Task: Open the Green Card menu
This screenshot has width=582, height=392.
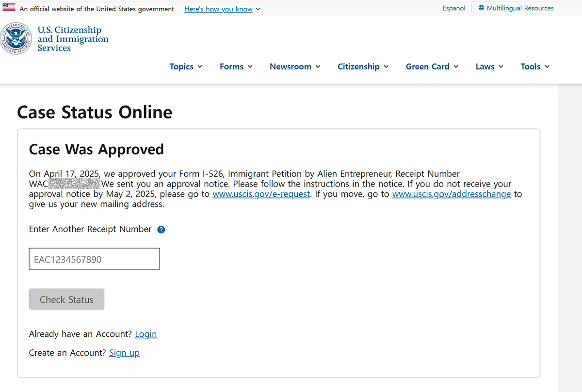Action: [x=432, y=67]
